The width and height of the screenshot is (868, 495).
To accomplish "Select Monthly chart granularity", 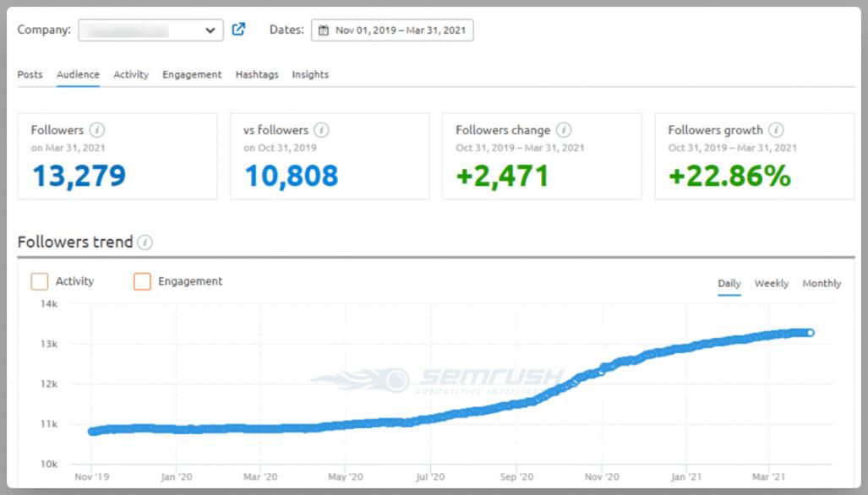I will pyautogui.click(x=822, y=284).
